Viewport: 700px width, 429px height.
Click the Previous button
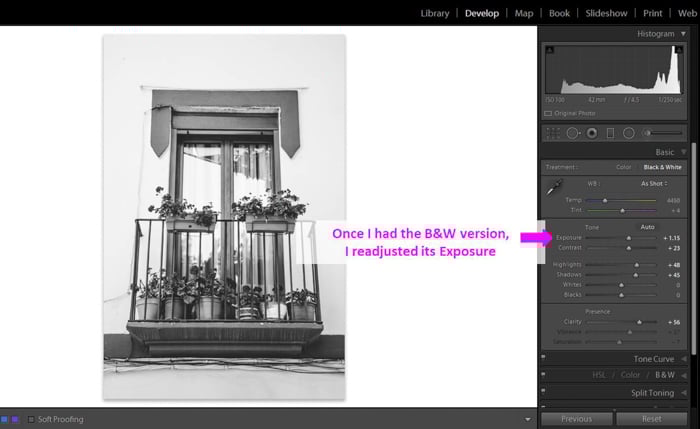pos(576,419)
